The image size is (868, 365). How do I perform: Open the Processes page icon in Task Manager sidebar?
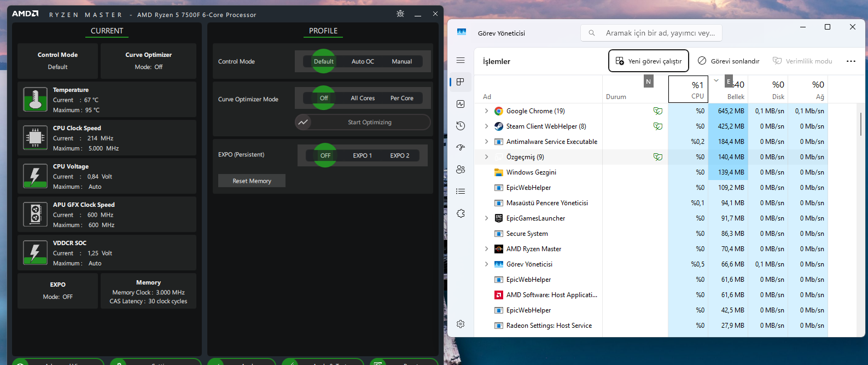(x=461, y=82)
